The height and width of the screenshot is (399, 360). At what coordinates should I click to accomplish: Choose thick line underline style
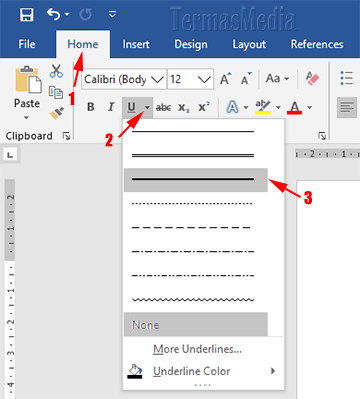(196, 180)
